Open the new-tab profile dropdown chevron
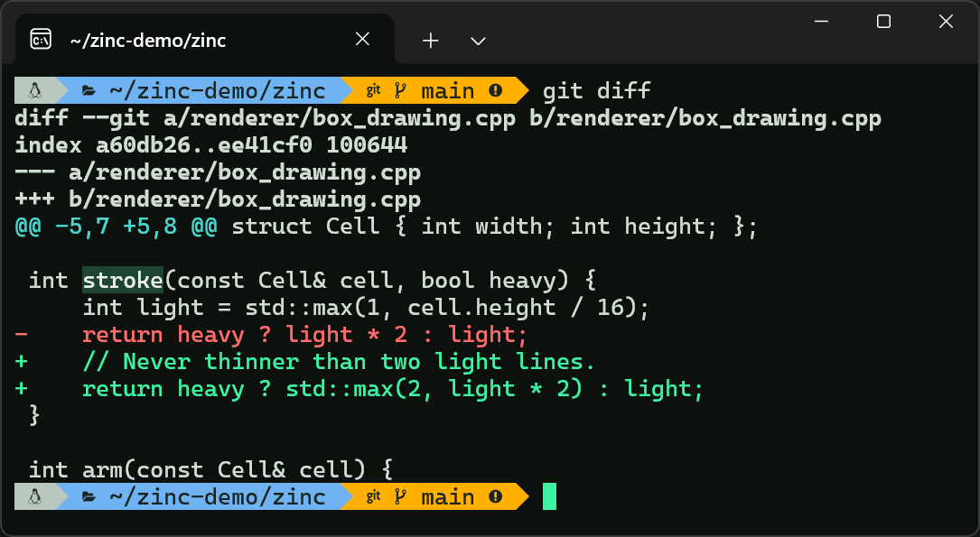The width and height of the screenshot is (980, 537). point(478,42)
